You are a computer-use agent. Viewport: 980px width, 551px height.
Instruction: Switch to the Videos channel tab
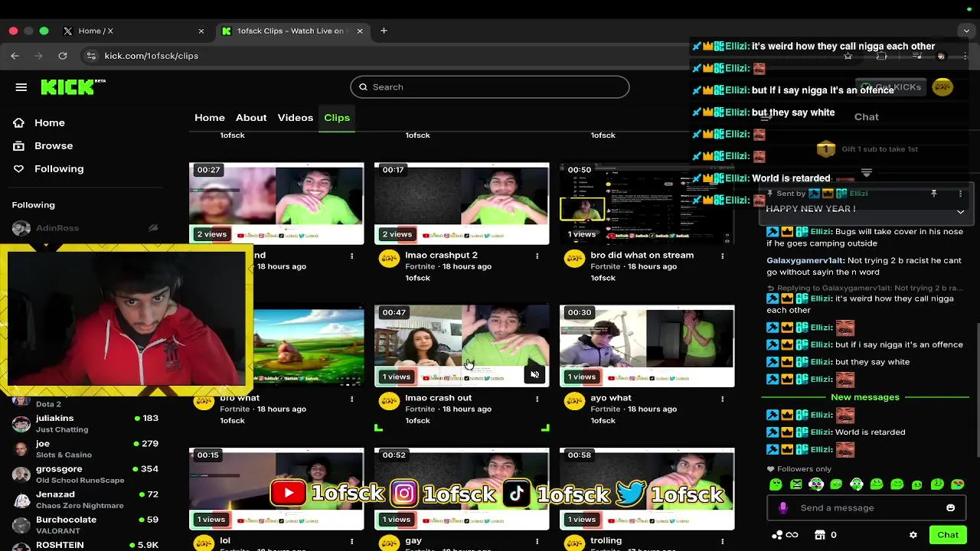click(296, 118)
